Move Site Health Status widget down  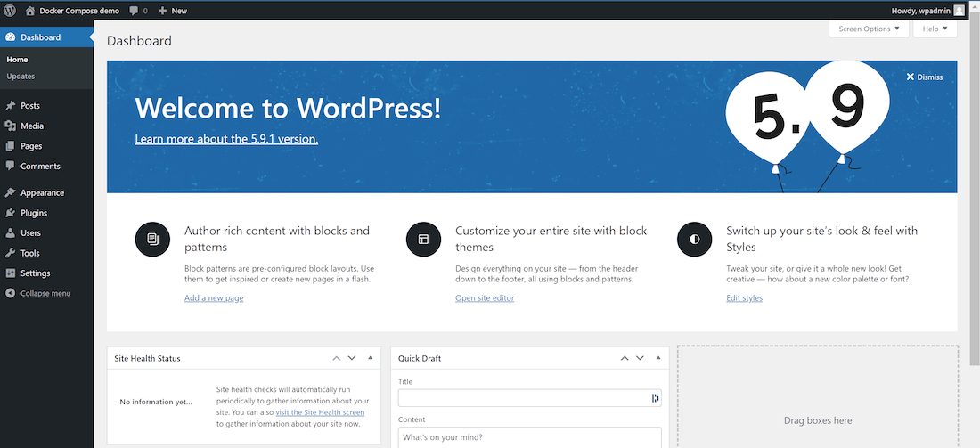[x=352, y=358]
